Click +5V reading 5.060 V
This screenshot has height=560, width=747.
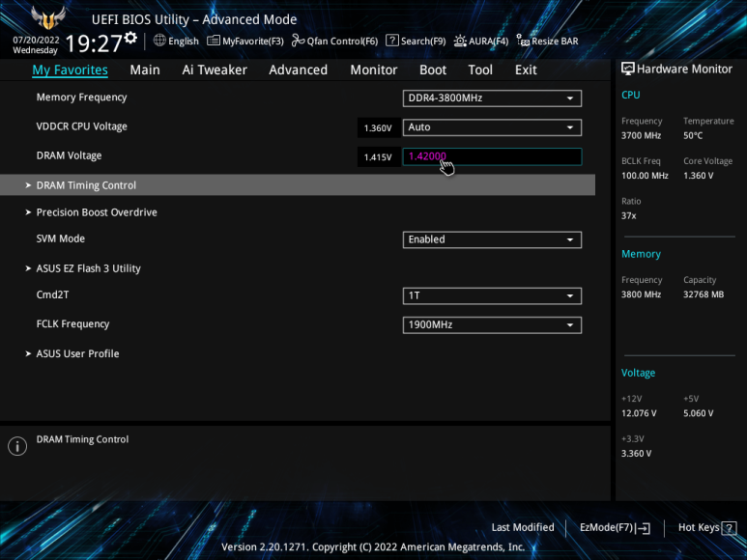[x=698, y=413]
